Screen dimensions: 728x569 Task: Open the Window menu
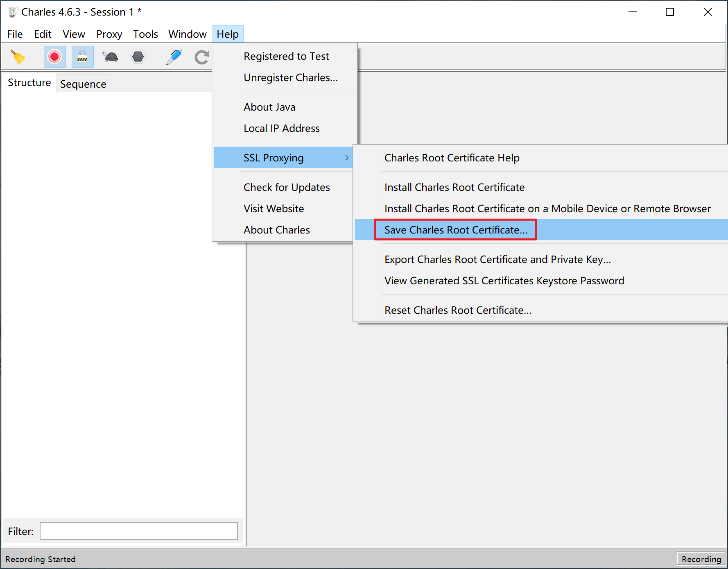[187, 34]
